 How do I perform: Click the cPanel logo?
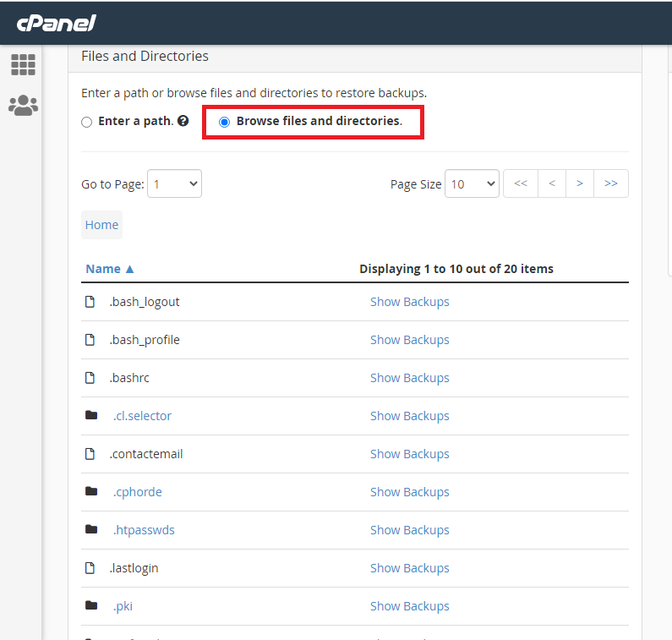point(56,23)
